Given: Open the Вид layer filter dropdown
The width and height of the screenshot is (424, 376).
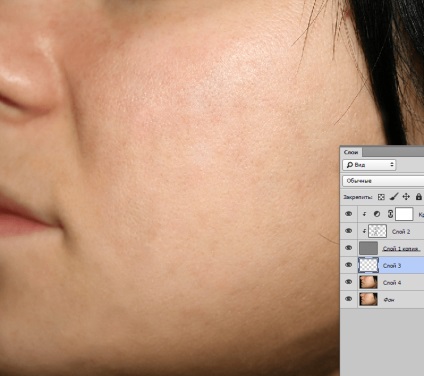Looking at the screenshot, I should pyautogui.click(x=369, y=165).
